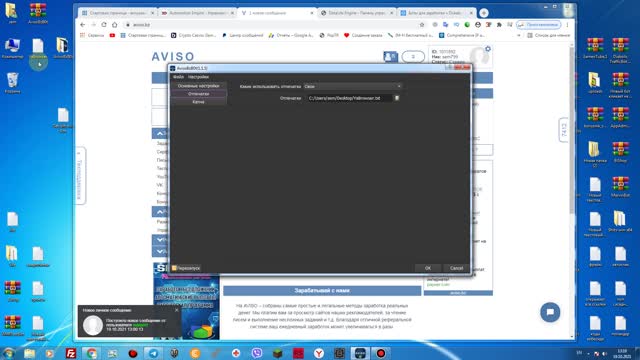The image size is (640, 360).
Task: Bookmark this page with the star icon
Action: pos(422,25)
